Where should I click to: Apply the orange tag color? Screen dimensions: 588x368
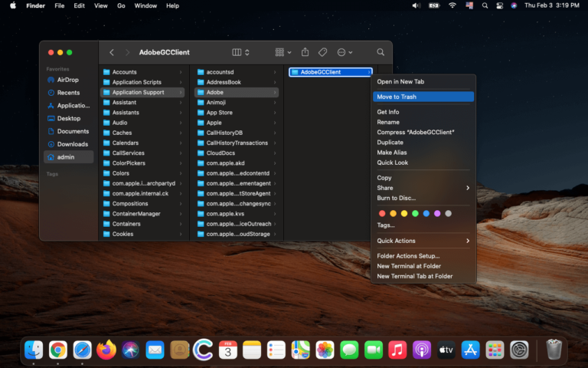[393, 213]
